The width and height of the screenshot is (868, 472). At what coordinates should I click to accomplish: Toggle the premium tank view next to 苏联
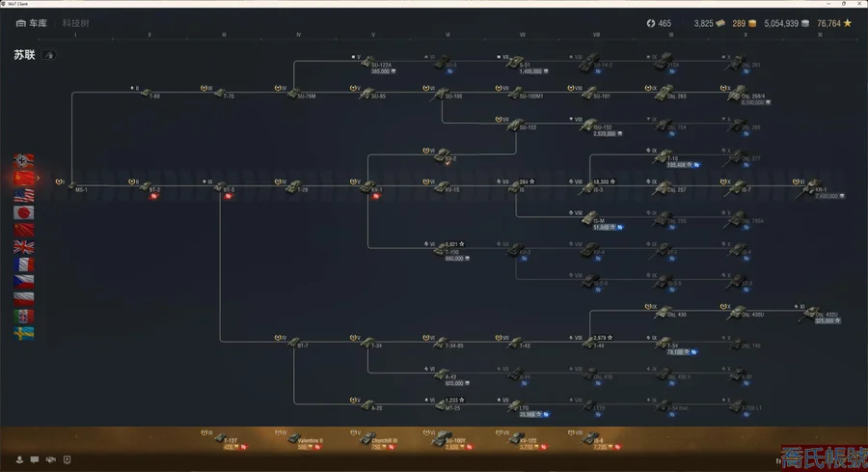(x=48, y=55)
